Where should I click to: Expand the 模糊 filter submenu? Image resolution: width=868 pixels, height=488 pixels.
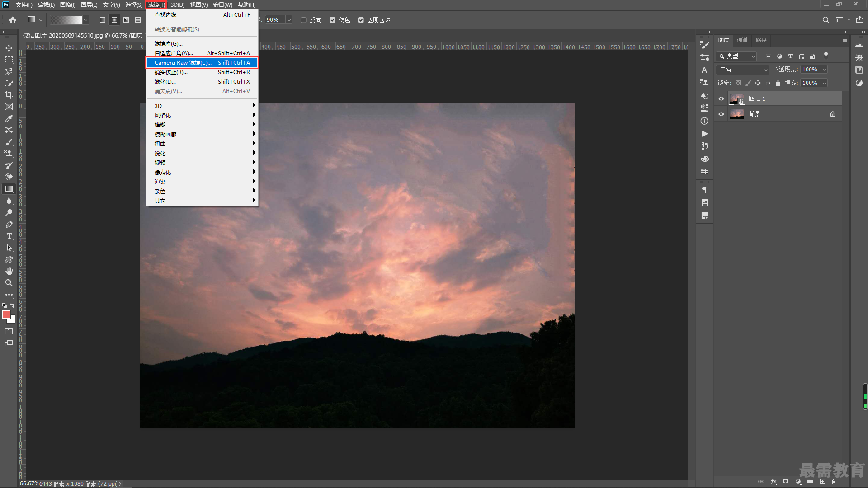pos(202,125)
